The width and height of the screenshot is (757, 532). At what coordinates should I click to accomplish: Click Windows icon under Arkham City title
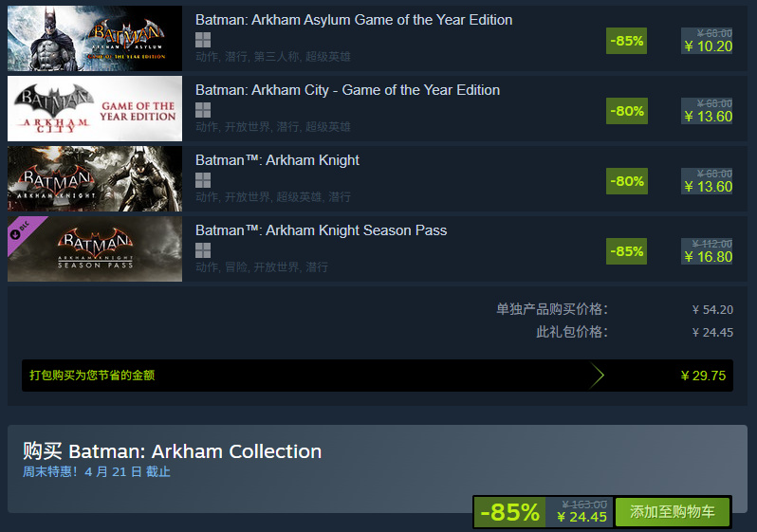202,110
